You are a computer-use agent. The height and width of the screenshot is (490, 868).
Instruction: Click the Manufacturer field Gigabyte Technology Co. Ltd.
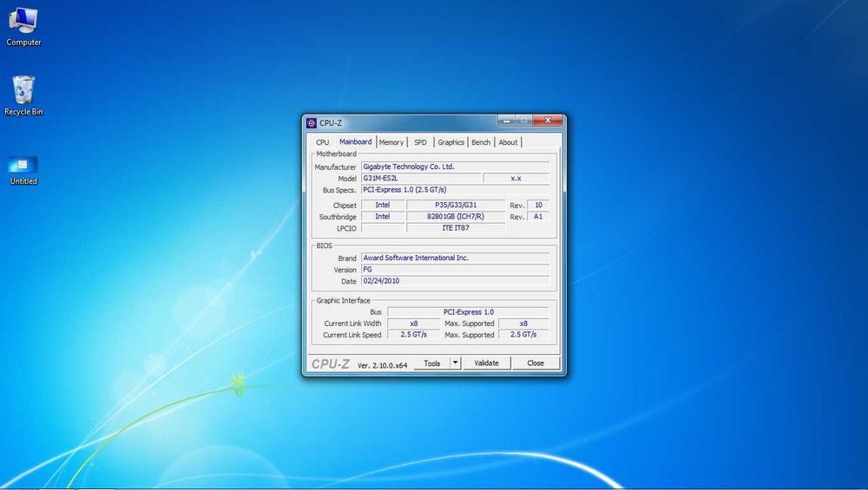pos(455,167)
